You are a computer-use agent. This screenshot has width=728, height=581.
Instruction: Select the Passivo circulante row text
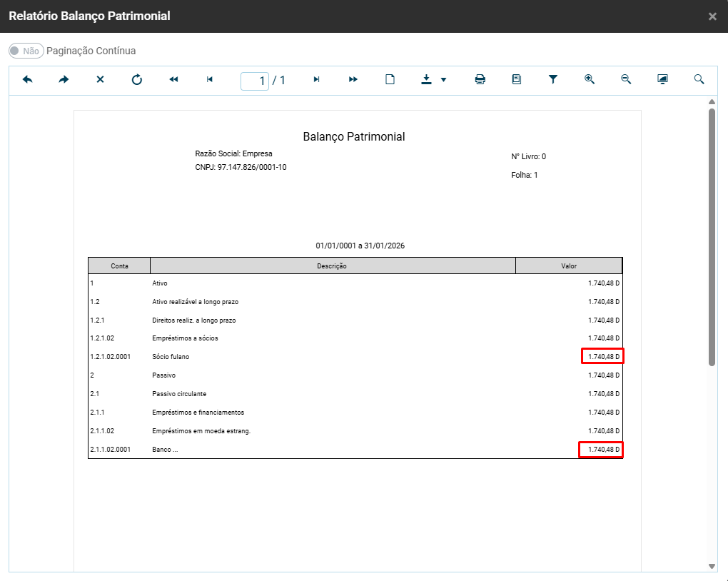tap(179, 394)
